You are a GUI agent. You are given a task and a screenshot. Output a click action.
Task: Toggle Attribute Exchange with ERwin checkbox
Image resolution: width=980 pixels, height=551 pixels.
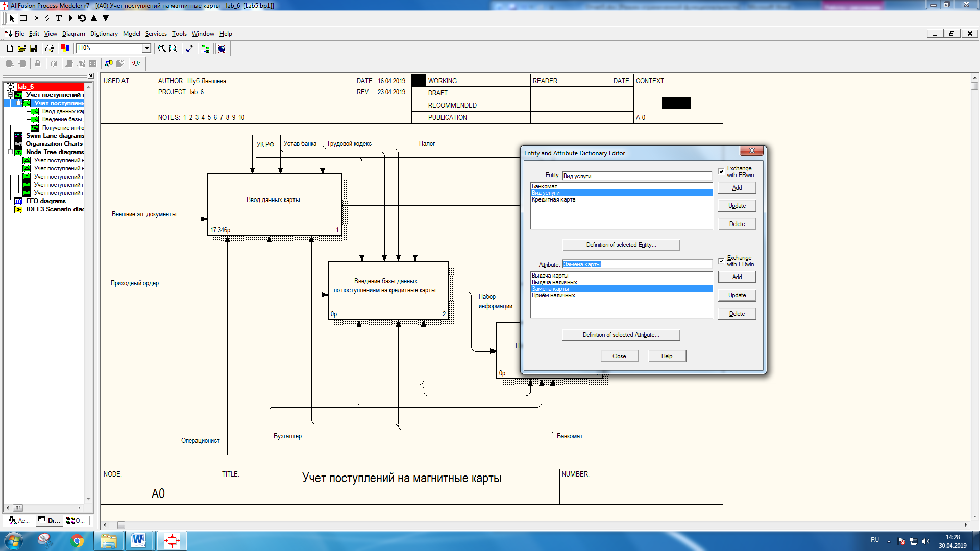(x=721, y=261)
